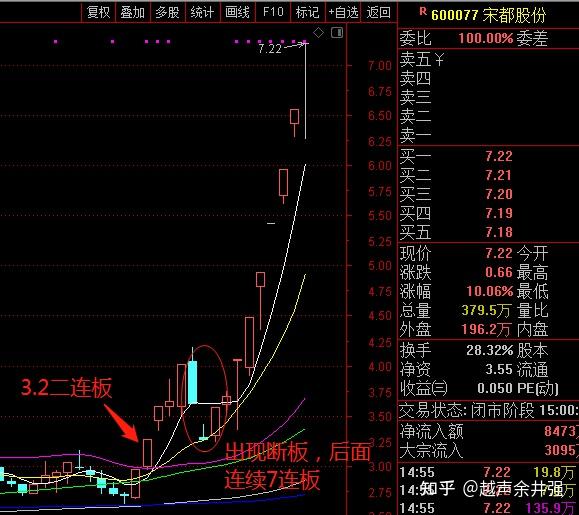Click the 委比 100.00% value

(485, 38)
